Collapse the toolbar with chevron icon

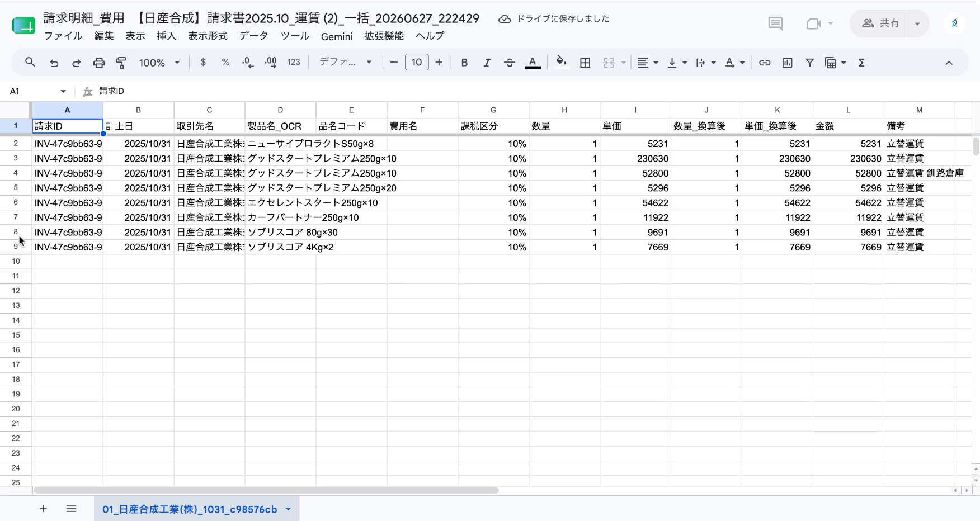[x=949, y=63]
